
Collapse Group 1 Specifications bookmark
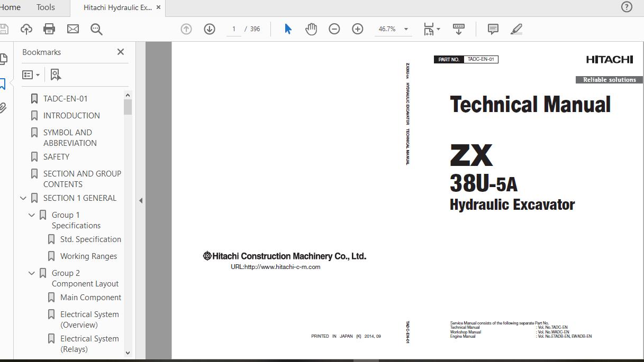pyautogui.click(x=32, y=215)
